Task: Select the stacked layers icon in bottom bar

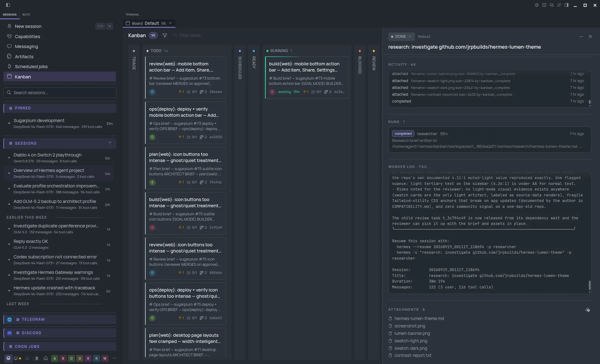Action: (x=8, y=358)
